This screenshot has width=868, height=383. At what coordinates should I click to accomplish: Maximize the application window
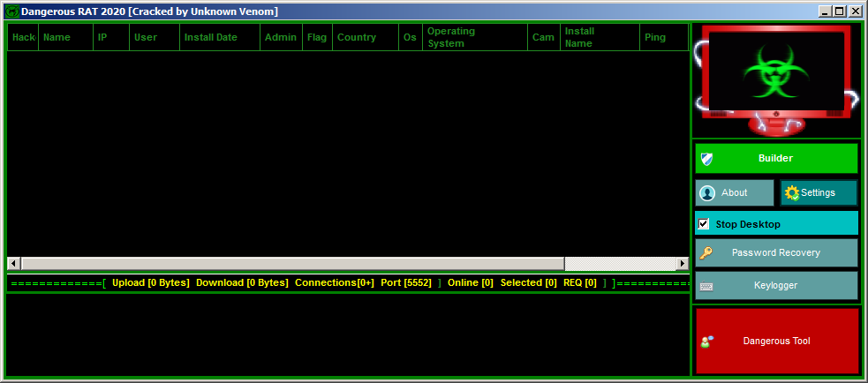[x=840, y=11]
